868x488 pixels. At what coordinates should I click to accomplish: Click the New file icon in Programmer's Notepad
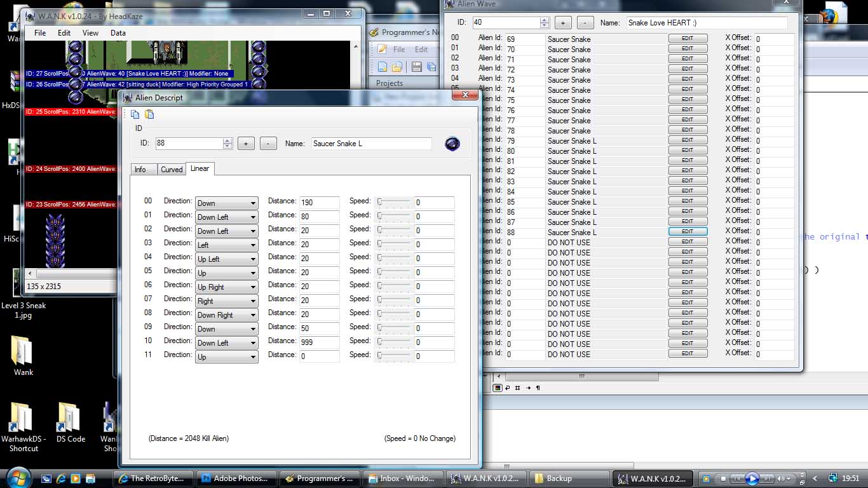click(x=383, y=67)
